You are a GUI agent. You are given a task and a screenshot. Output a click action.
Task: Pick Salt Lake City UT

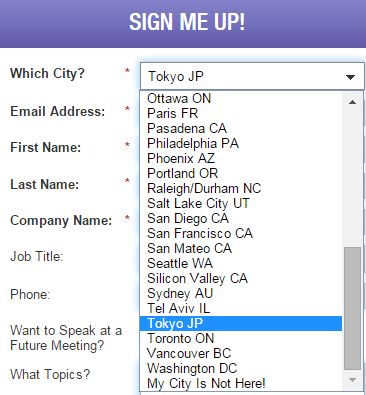tap(241, 203)
